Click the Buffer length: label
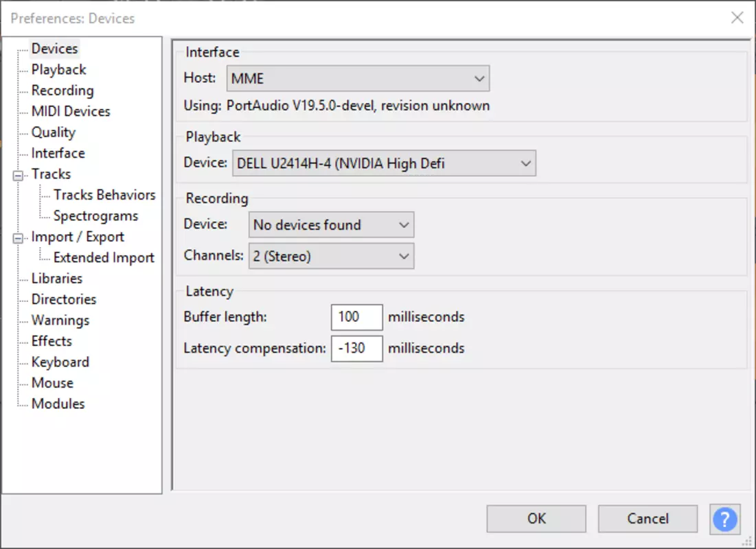 click(x=225, y=317)
